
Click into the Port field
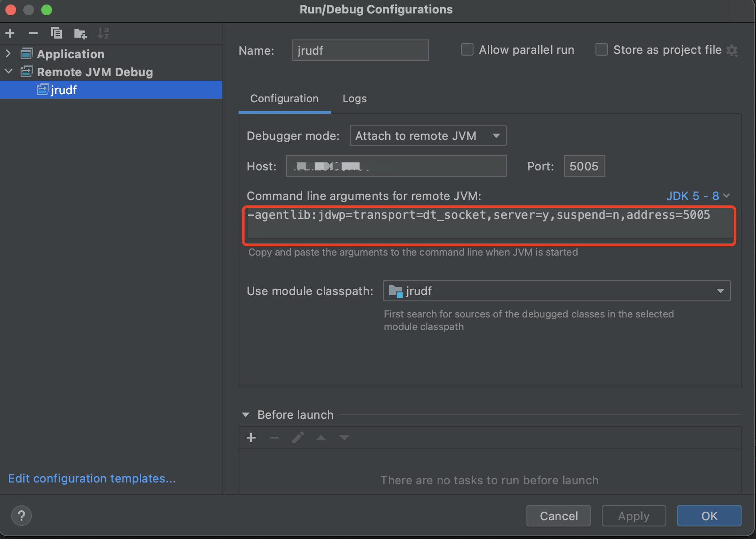pos(584,166)
